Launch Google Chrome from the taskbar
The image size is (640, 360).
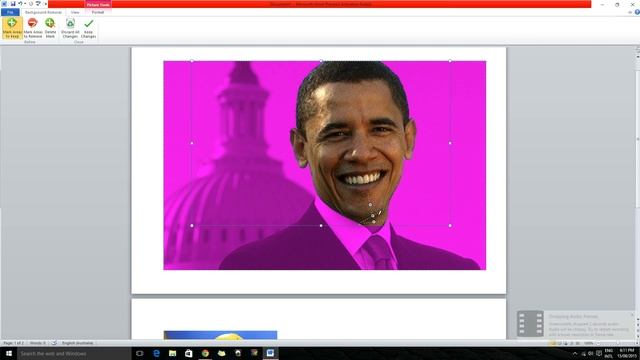pyautogui.click(x=205, y=353)
